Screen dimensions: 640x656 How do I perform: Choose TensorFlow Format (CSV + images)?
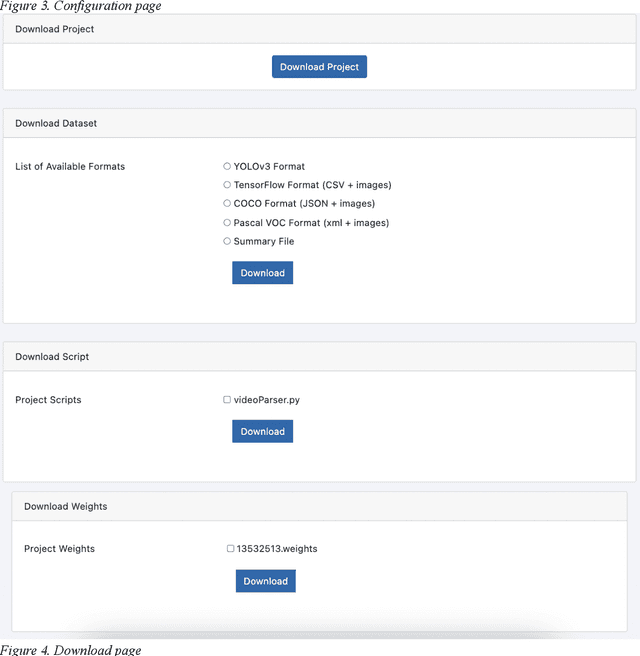click(227, 185)
